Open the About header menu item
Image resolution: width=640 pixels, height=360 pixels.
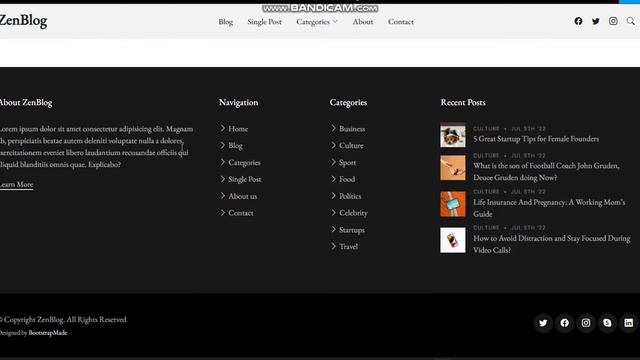pos(363,22)
